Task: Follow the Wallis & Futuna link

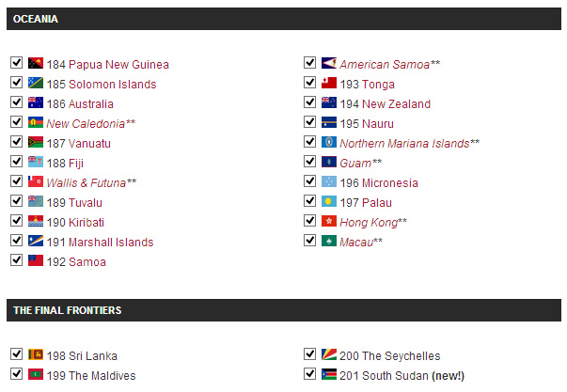Action: pyautogui.click(x=87, y=183)
